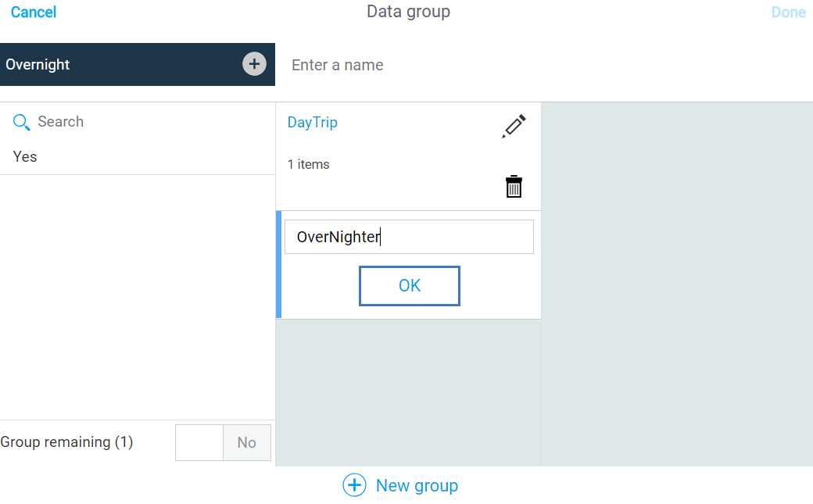Confirm the OverNighter name with OK
Image resolution: width=813 pixels, height=504 pixels.
click(410, 286)
